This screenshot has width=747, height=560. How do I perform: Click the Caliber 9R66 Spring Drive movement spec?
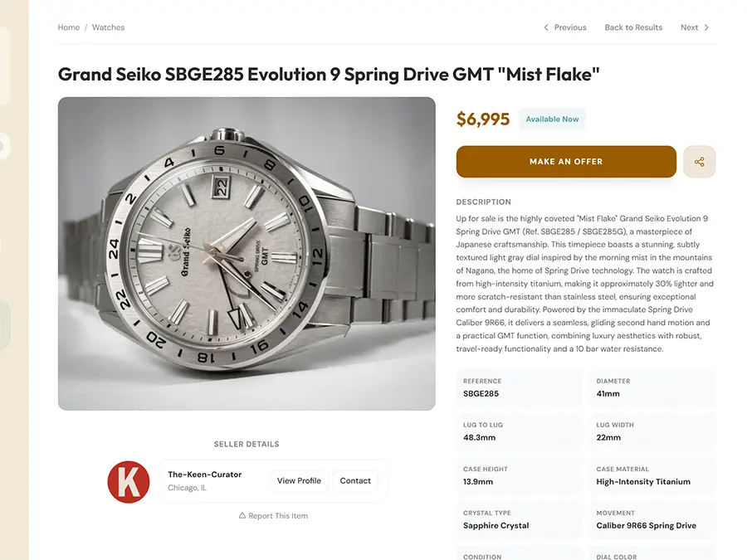(x=652, y=520)
